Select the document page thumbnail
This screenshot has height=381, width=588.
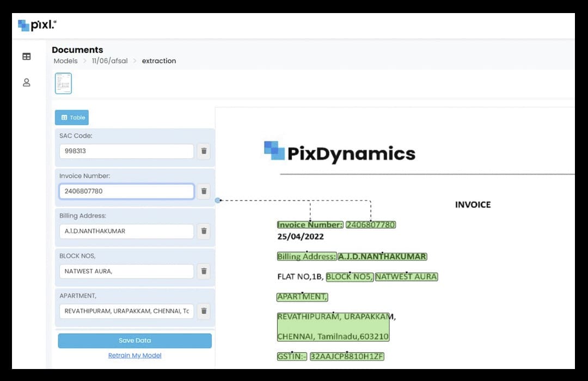click(x=63, y=83)
